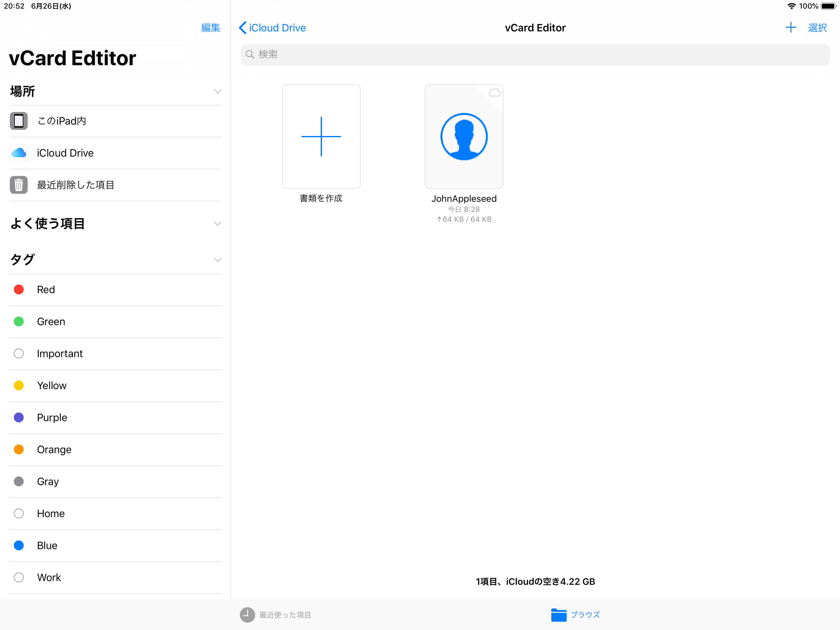Screen dimensions: 840x630
Task: Focus the 検索 search field
Action: [x=535, y=54]
